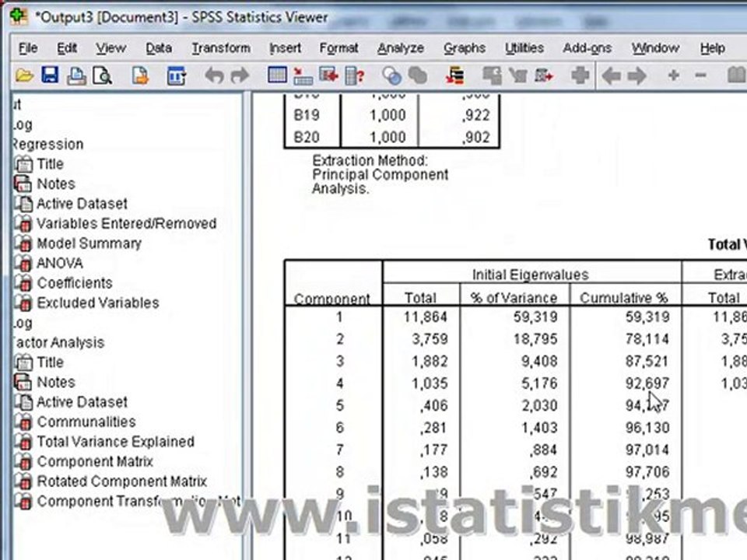
Task: Save the output document via floppy icon
Action: [x=50, y=75]
